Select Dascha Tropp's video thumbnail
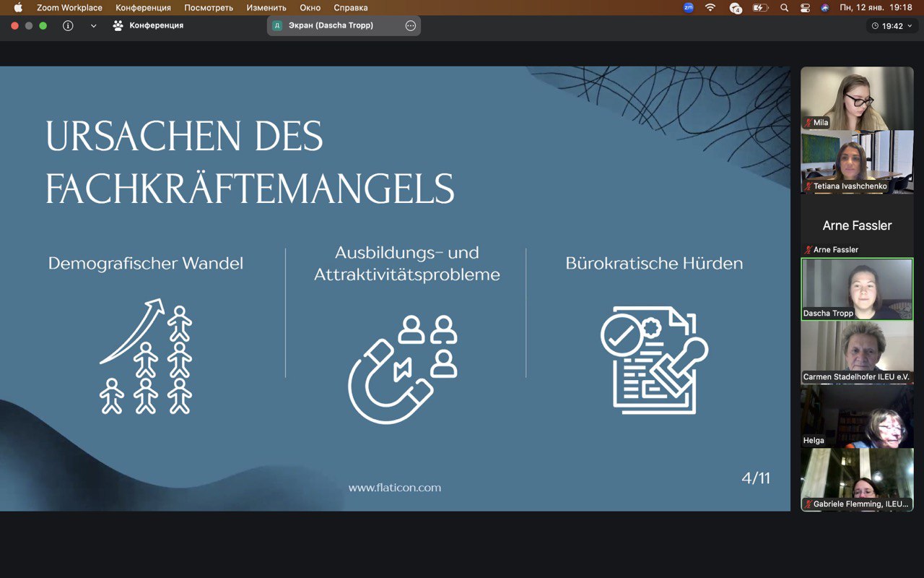Image resolution: width=924 pixels, height=578 pixels. coord(857,288)
